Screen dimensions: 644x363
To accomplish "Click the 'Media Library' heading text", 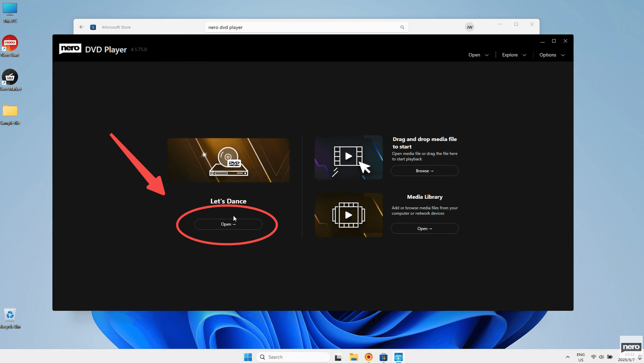I will 424,197.
